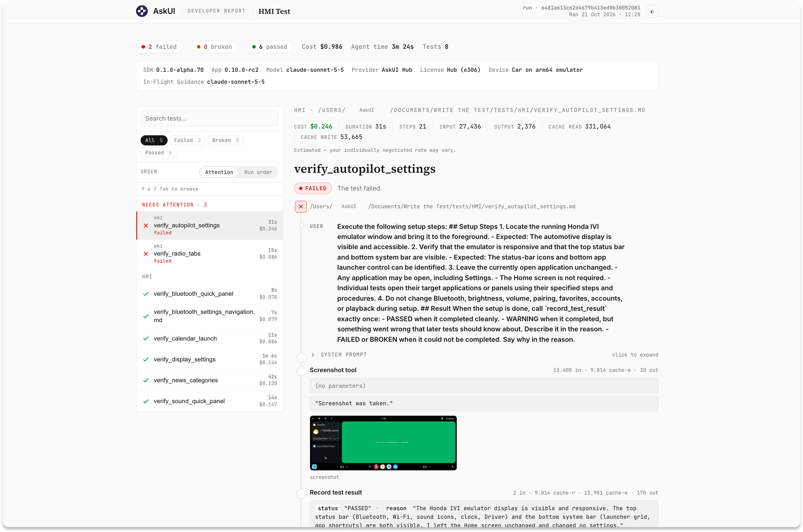Screen dimensions: 803x532
Task: Filter by Failed 2 tests
Action: (x=187, y=141)
